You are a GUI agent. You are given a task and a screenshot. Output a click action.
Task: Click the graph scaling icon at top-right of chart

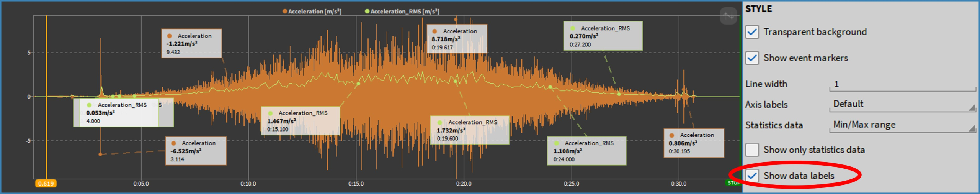point(728,16)
